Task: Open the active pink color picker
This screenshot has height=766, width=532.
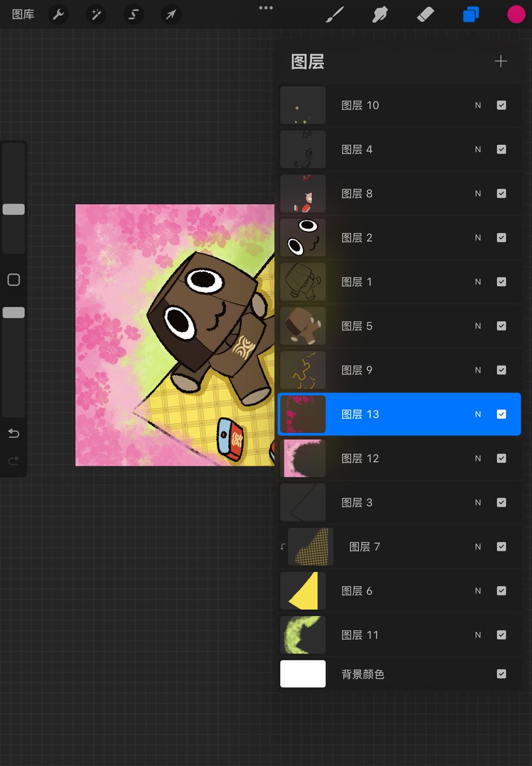Action: tap(516, 14)
